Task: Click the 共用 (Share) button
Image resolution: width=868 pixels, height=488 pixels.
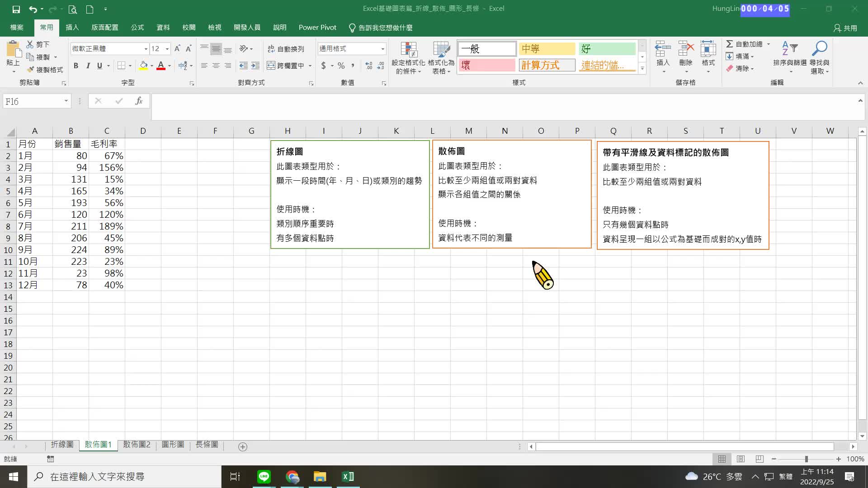Action: (x=845, y=28)
